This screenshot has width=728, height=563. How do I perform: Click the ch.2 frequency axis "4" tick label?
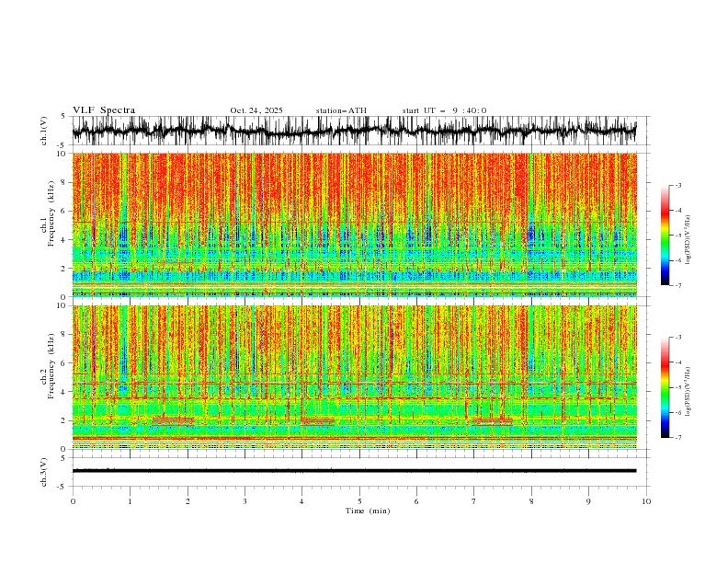pyautogui.click(x=64, y=392)
